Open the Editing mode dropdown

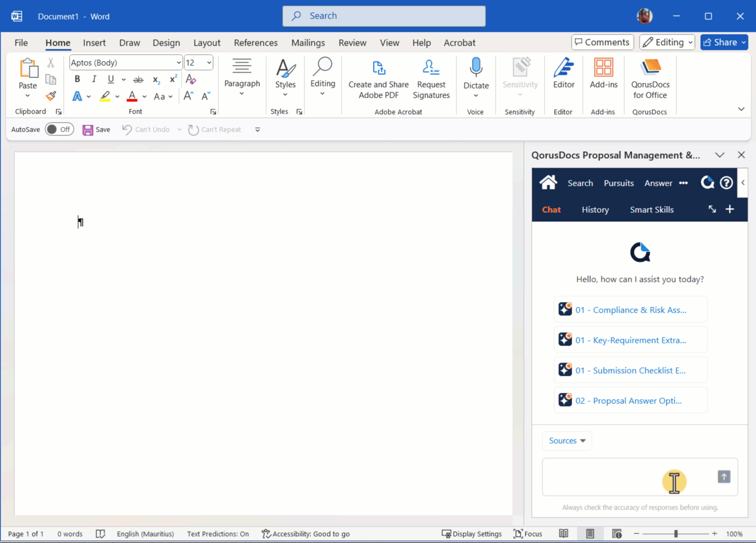tap(667, 42)
